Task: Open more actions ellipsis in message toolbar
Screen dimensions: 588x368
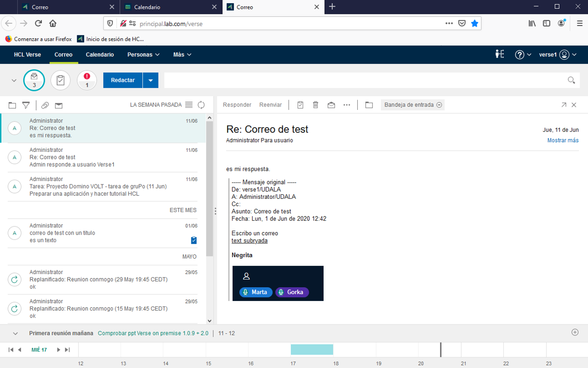Action: pyautogui.click(x=347, y=105)
